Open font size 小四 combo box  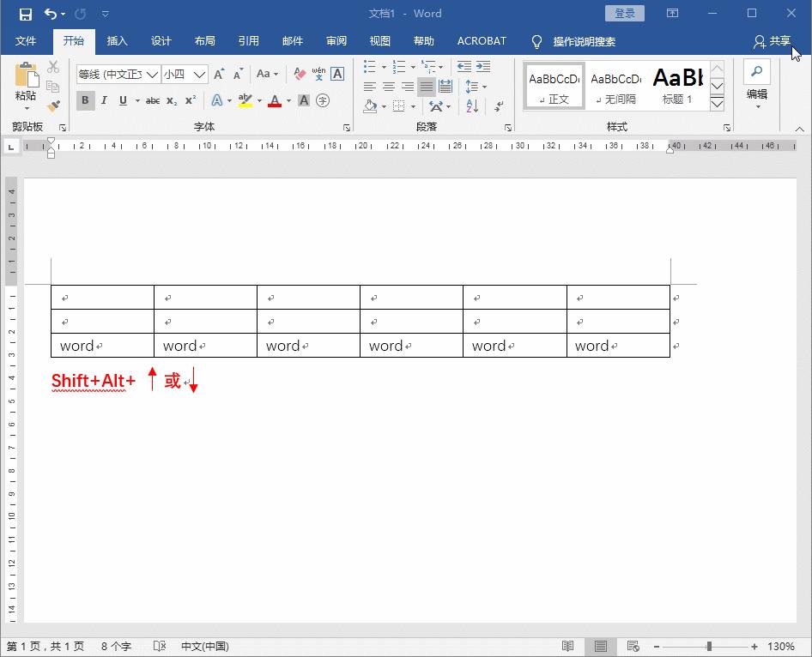point(185,75)
